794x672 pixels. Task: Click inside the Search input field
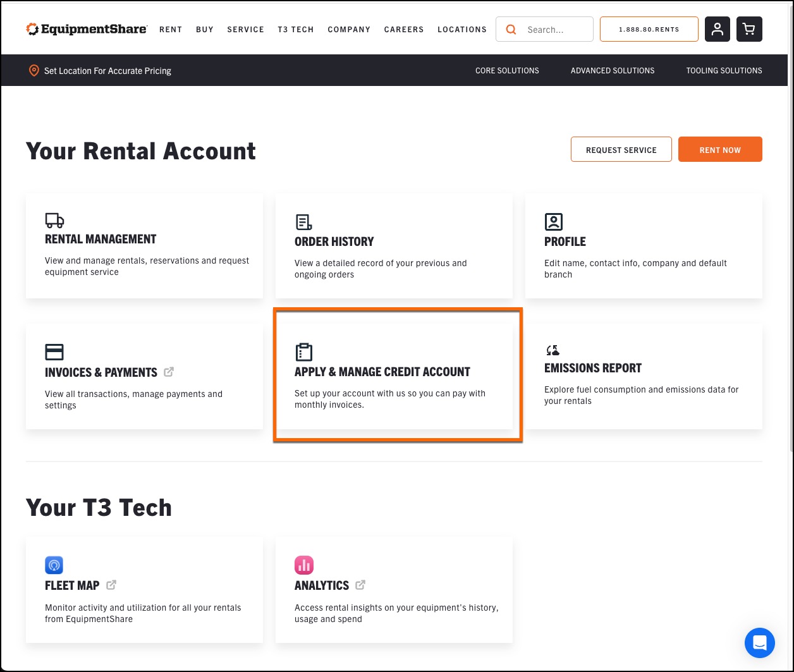556,30
